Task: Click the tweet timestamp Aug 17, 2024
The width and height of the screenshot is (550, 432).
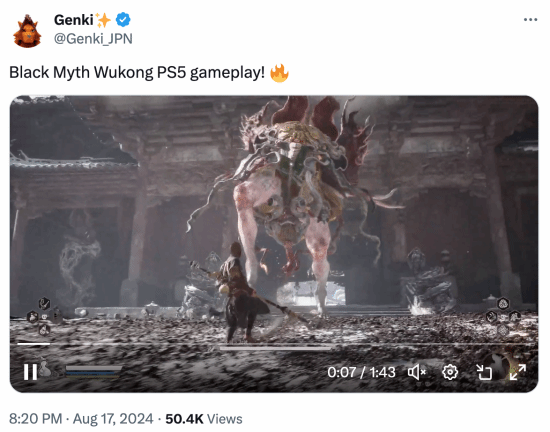Action: tap(113, 419)
